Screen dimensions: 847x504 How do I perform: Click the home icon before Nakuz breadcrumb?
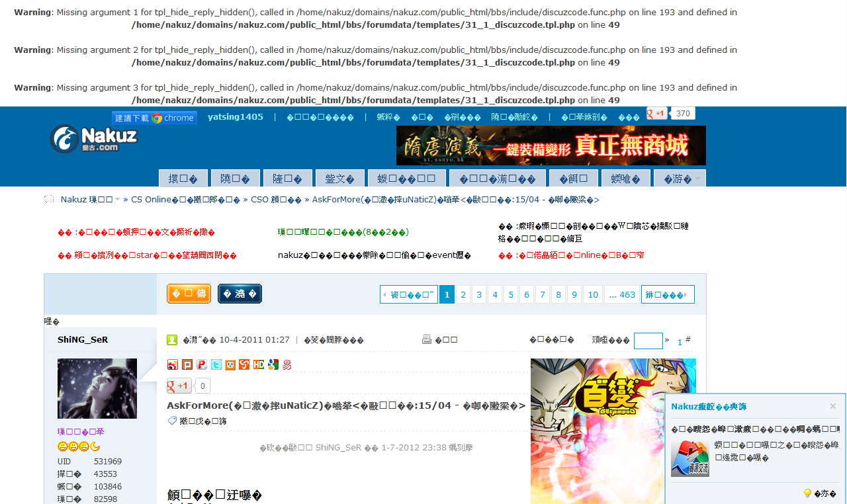pyautogui.click(x=49, y=199)
